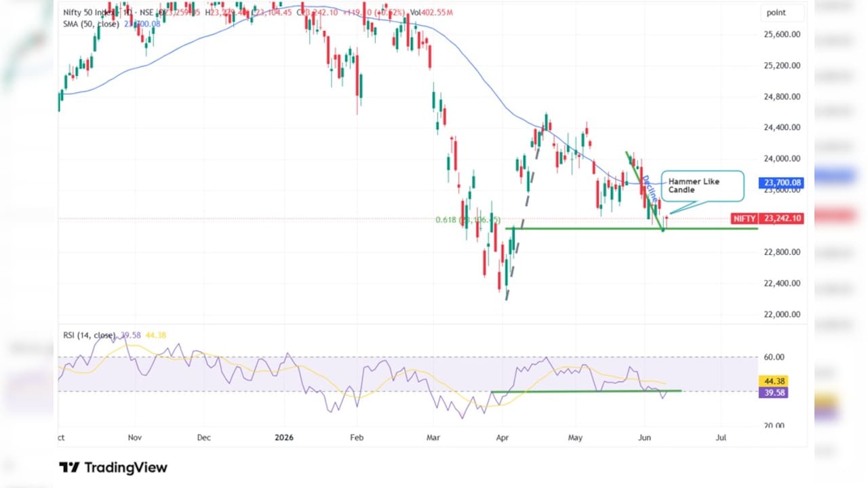
Task: Click the Jul time axis label
Action: coord(721,437)
